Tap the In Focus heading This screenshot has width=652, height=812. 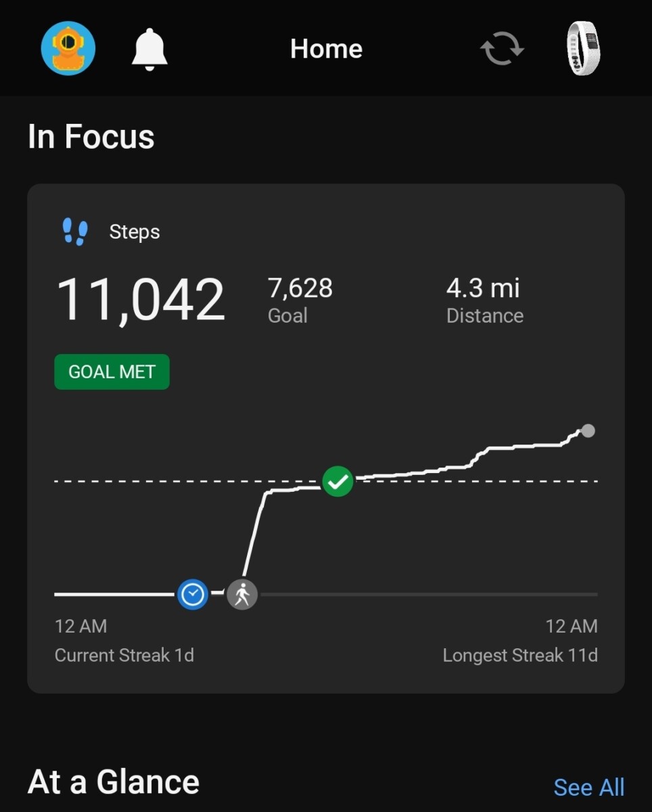pyautogui.click(x=91, y=137)
